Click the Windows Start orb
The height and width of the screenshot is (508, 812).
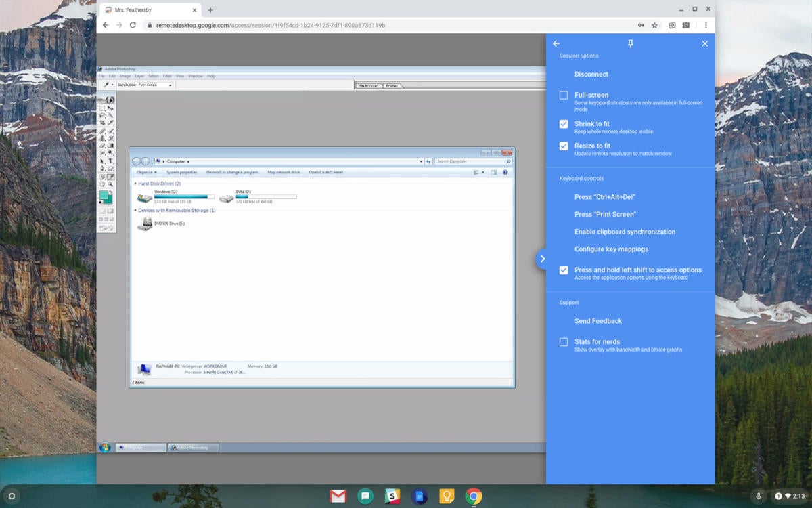pos(105,448)
